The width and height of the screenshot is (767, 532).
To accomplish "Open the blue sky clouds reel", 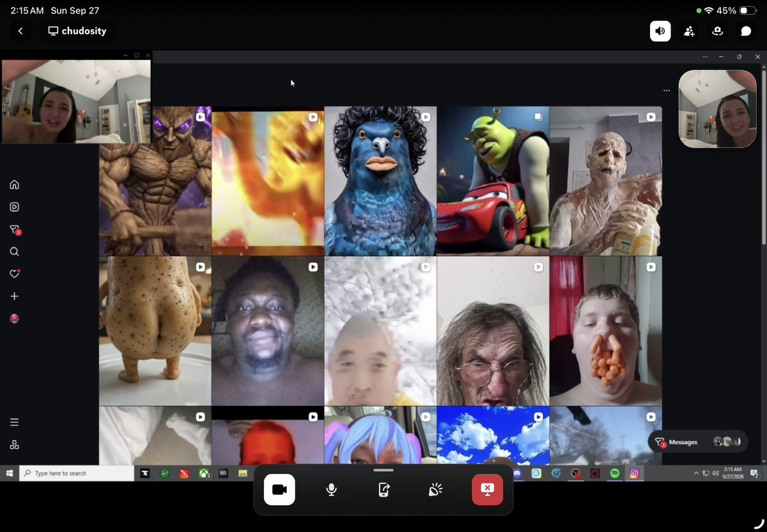I will coord(493,436).
